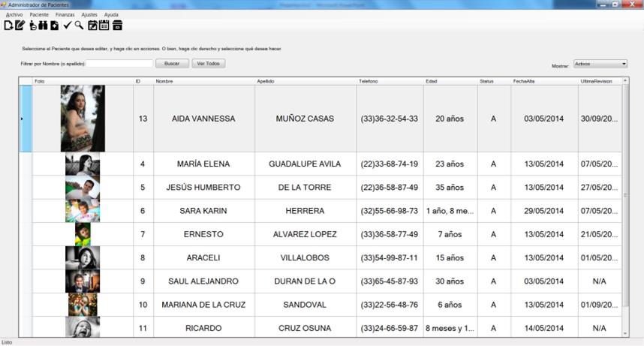
Task: Click the magnifying glass search icon
Action: coord(79,26)
